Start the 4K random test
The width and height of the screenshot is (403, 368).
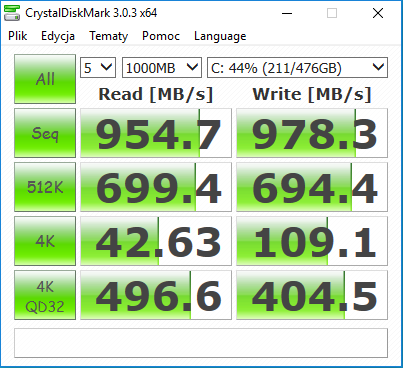tap(45, 241)
